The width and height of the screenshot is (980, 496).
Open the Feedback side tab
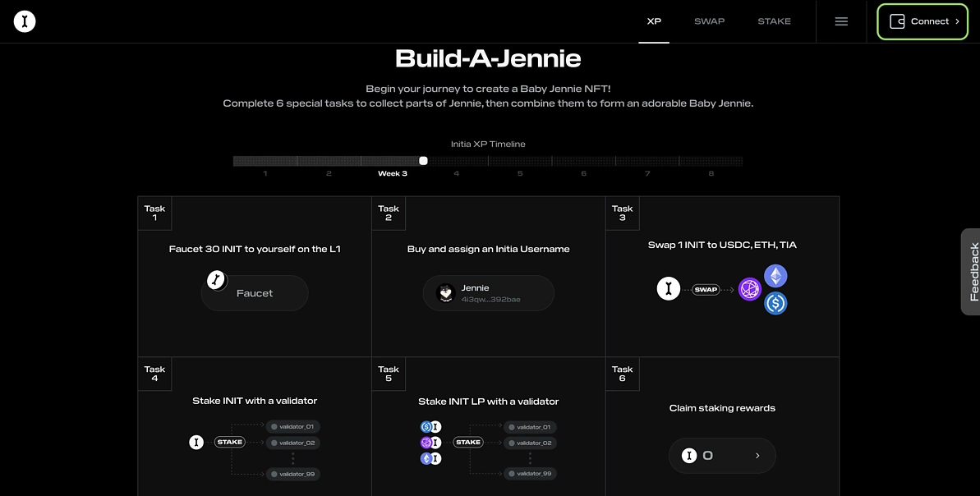971,271
